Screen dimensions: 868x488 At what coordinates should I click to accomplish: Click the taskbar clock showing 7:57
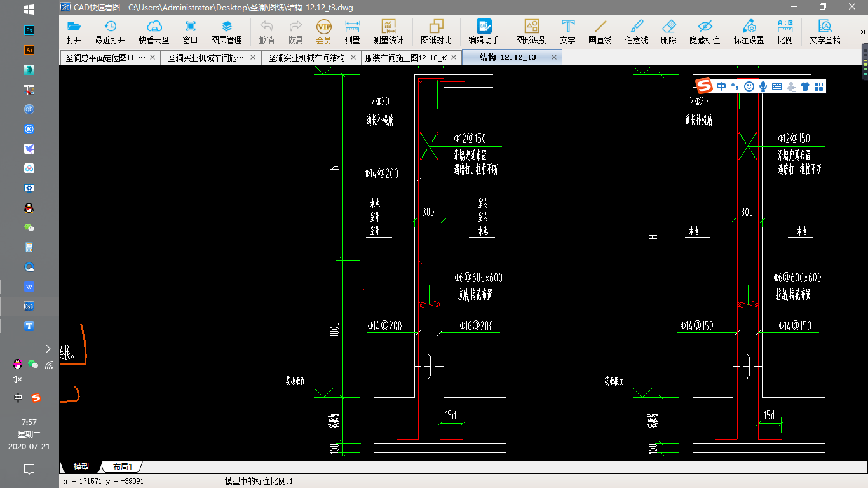(29, 422)
